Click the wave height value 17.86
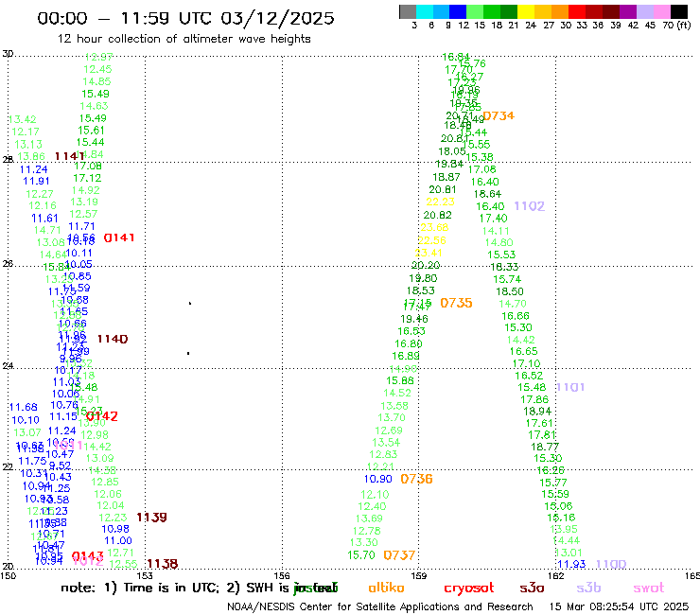This screenshot has height=615, width=700. point(534,399)
